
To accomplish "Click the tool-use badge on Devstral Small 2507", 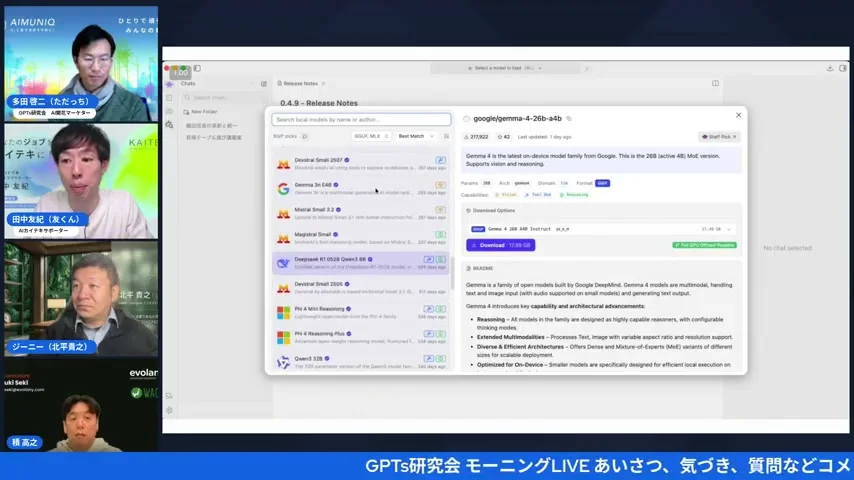I will click(x=440, y=160).
